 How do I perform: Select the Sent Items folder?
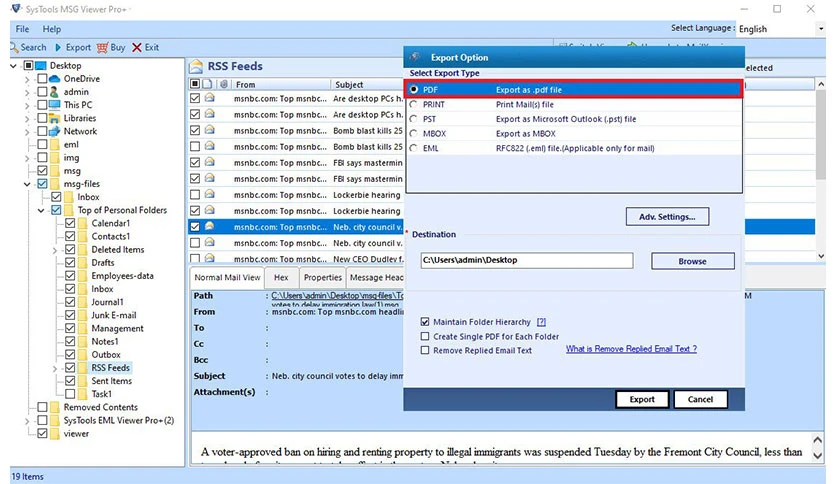tap(111, 381)
